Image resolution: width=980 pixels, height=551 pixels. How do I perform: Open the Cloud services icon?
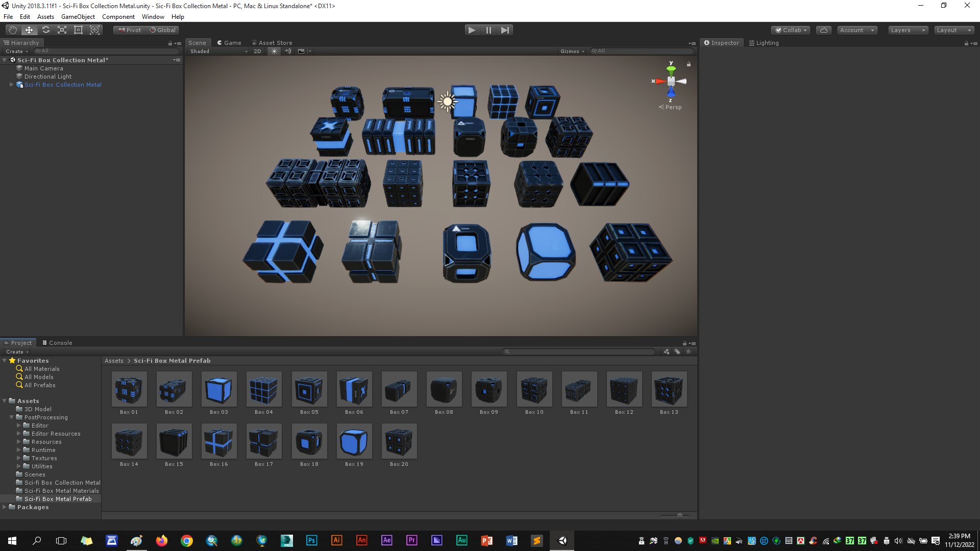point(824,30)
